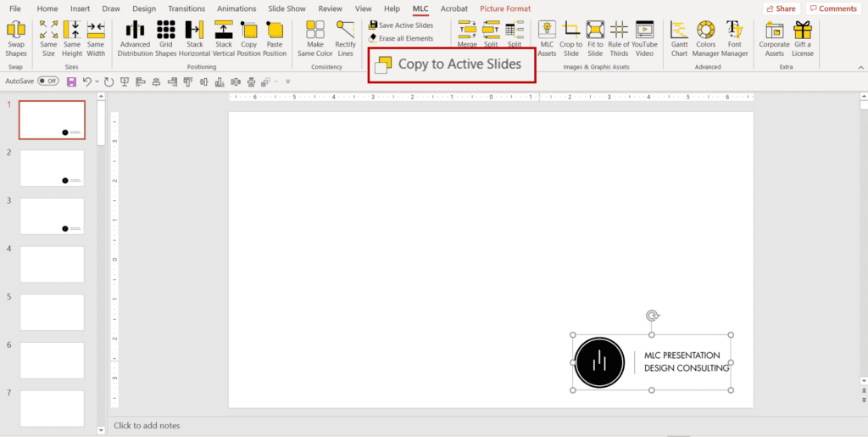The height and width of the screenshot is (437, 868).
Task: Open the Comments pane button
Action: click(x=832, y=8)
